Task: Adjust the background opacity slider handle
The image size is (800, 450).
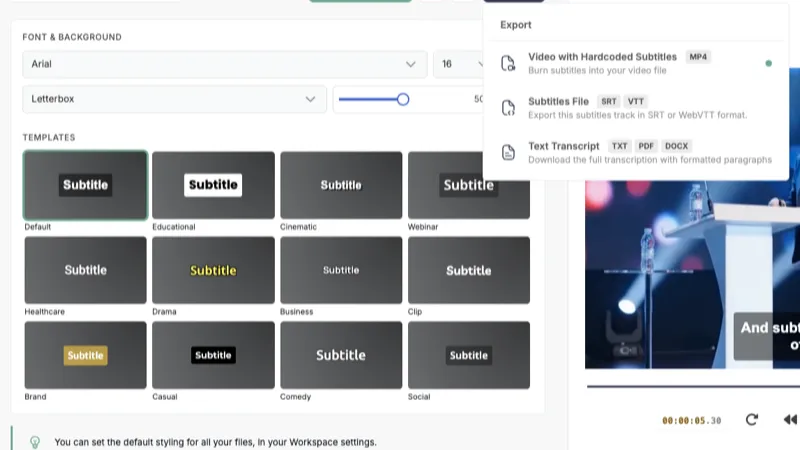Action: click(x=403, y=99)
